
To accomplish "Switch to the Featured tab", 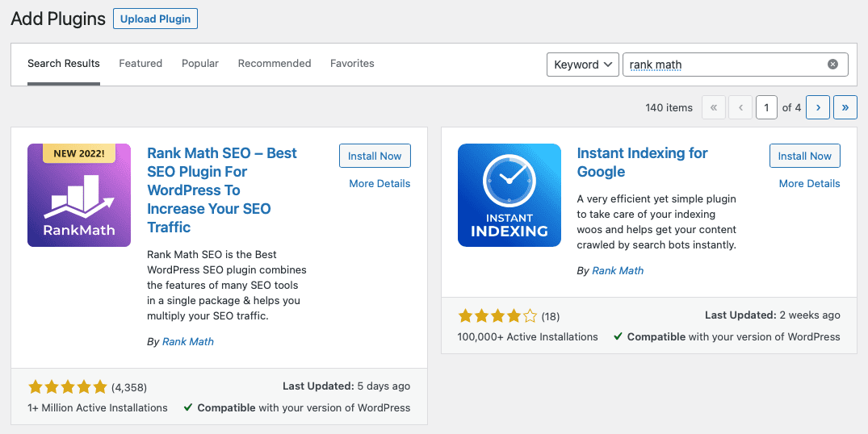I will point(140,64).
